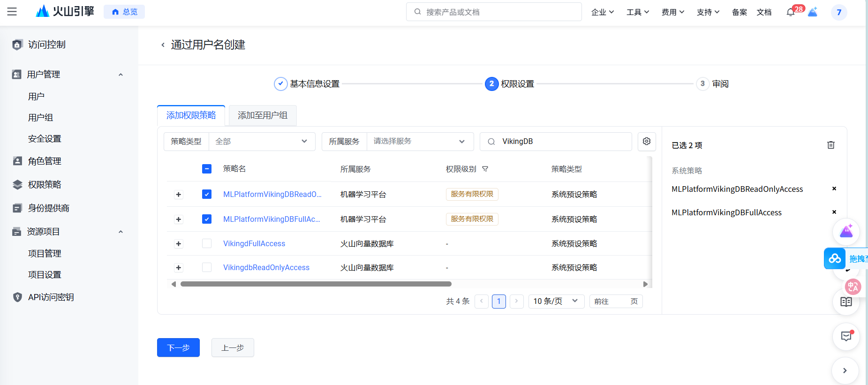Viewport: 868px width, 385px height.
Task: Click the 权限级别 filter funnel icon
Action: pyautogui.click(x=485, y=169)
